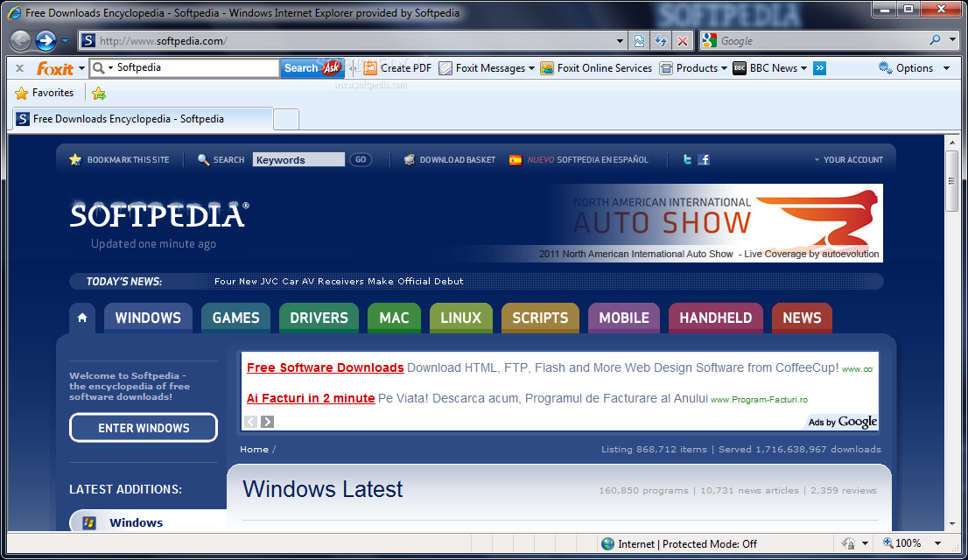Open Softpedia en Español link
968x560 pixels.
pos(579,160)
